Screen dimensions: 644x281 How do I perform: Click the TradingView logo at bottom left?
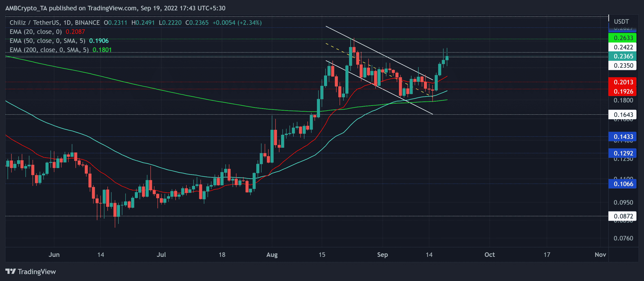[x=31, y=272]
